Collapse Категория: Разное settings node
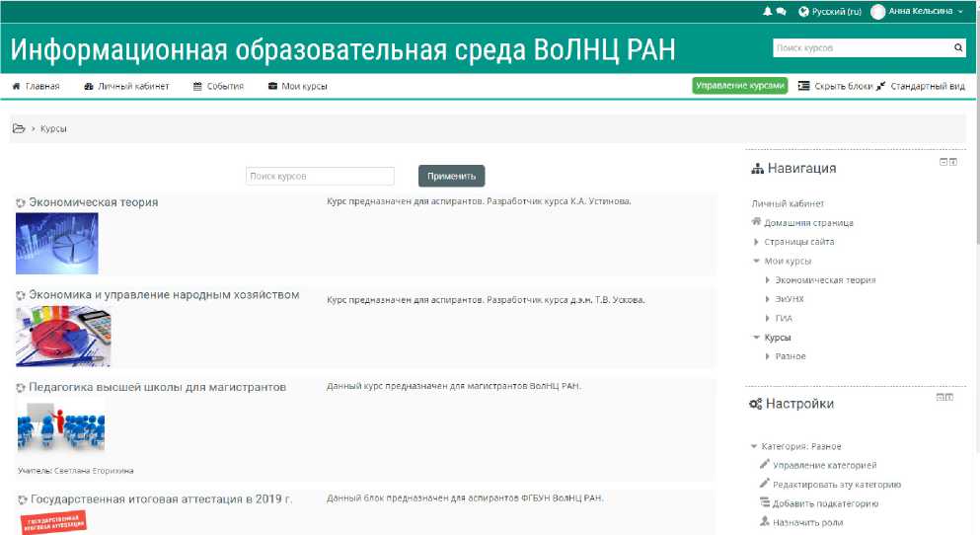The width and height of the screenshot is (980, 535). [x=754, y=446]
